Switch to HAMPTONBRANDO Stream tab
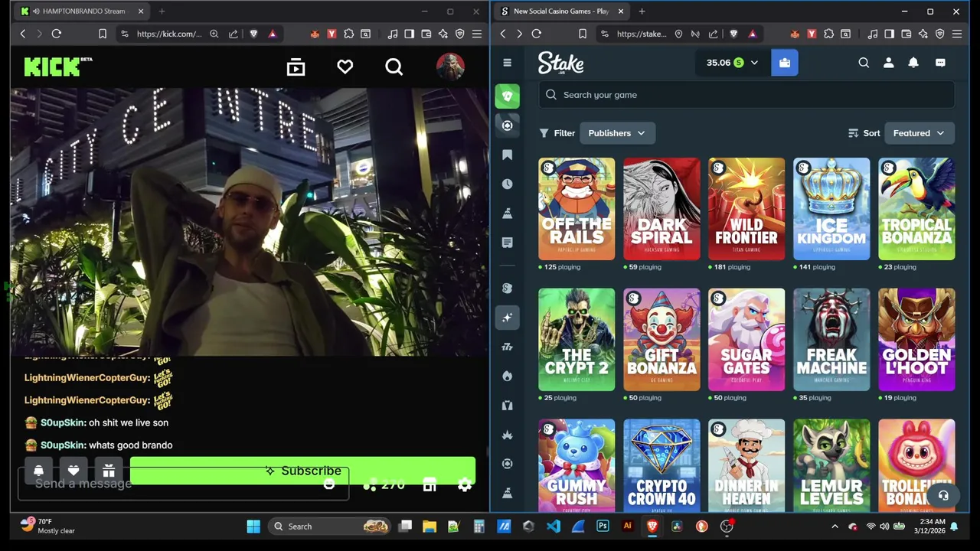 click(x=82, y=11)
